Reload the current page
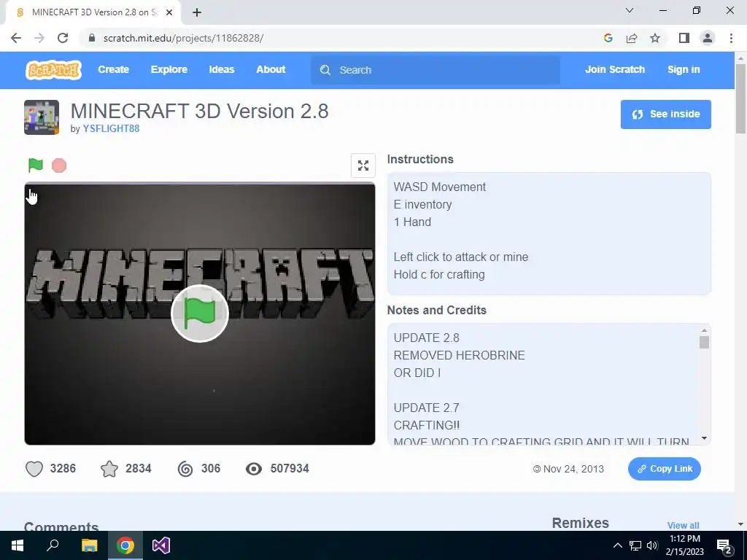Screen dimensions: 747x560 63,38
